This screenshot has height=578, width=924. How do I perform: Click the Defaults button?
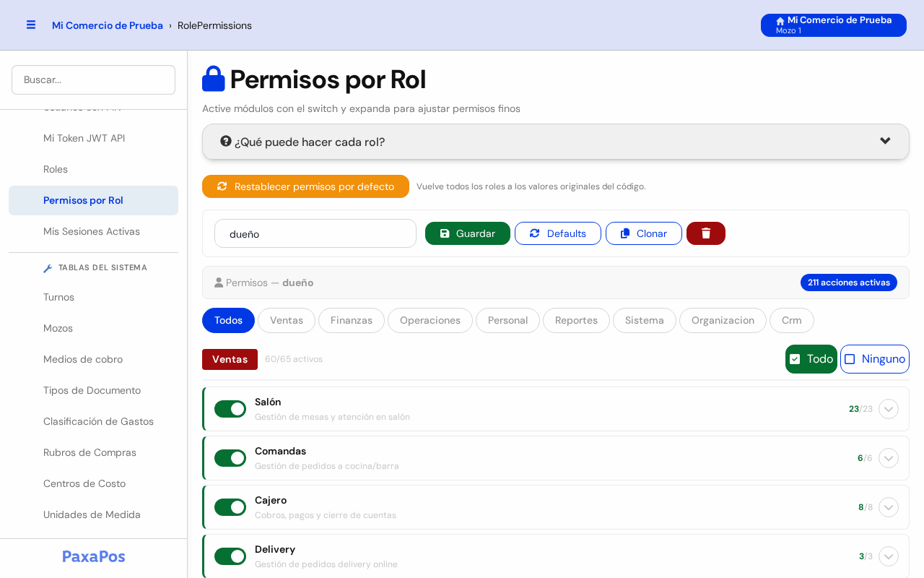click(x=558, y=233)
